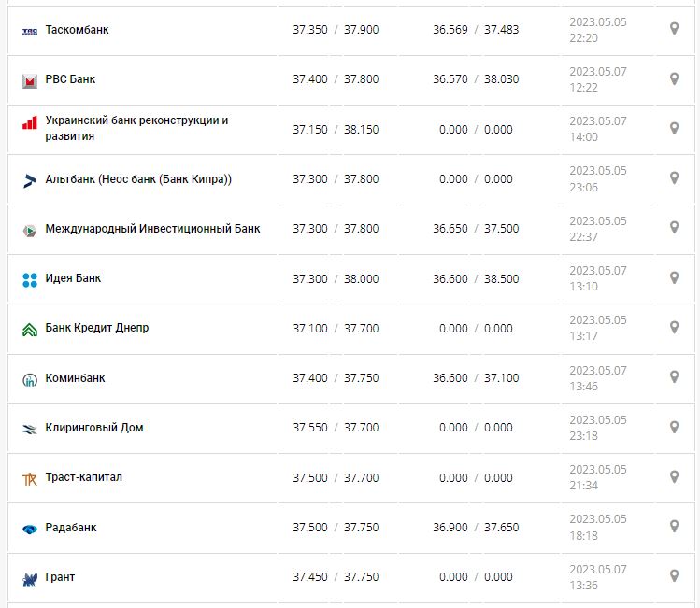Image resolution: width=700 pixels, height=608 pixels.
Task: Open Международный Инвестиционный Банк link
Action: pos(152,229)
